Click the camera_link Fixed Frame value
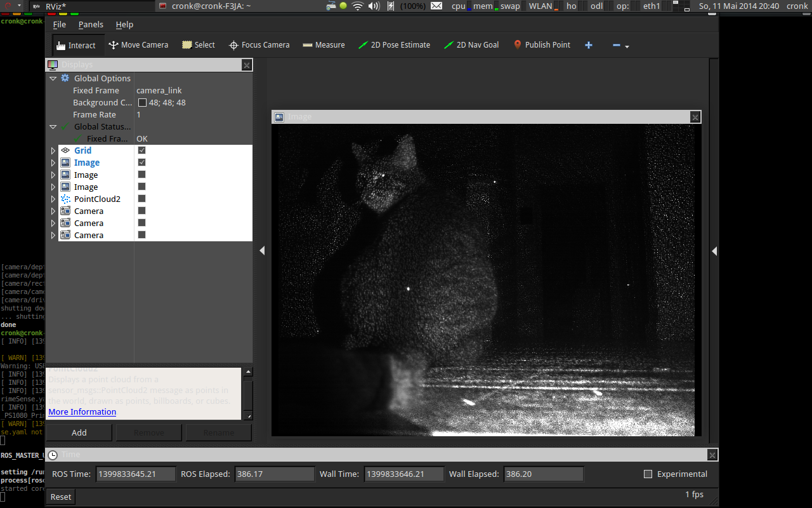The width and height of the screenshot is (812, 508). 159,90
